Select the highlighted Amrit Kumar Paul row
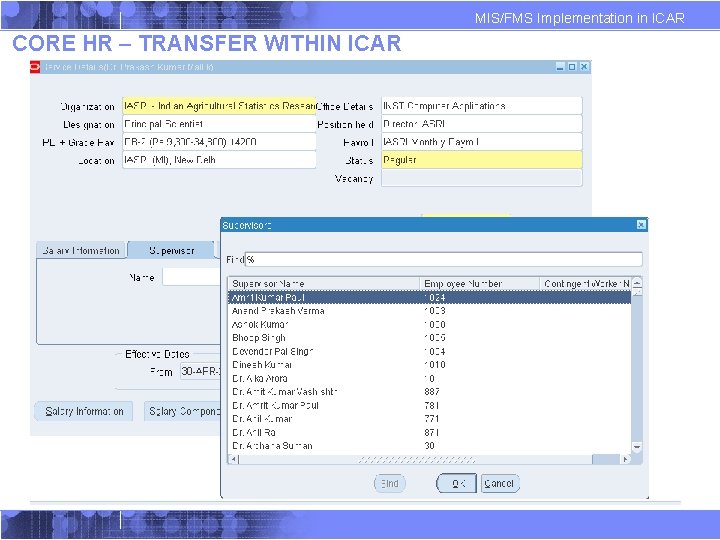Image resolution: width=720 pixels, height=540 pixels. tap(429, 298)
